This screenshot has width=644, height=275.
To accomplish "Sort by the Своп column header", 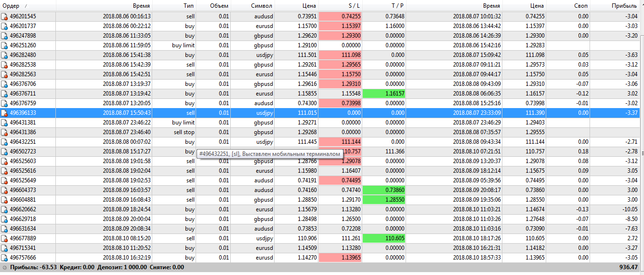I will click(568, 6).
